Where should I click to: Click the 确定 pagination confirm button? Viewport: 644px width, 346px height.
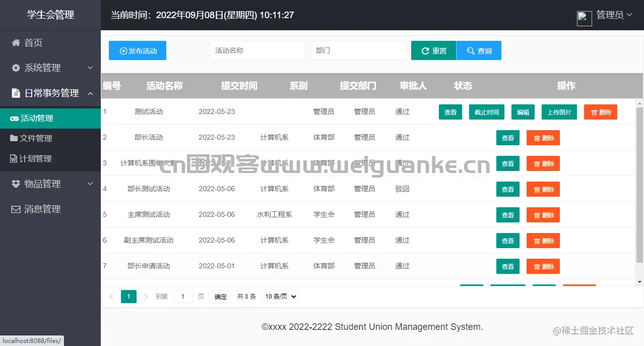221,297
